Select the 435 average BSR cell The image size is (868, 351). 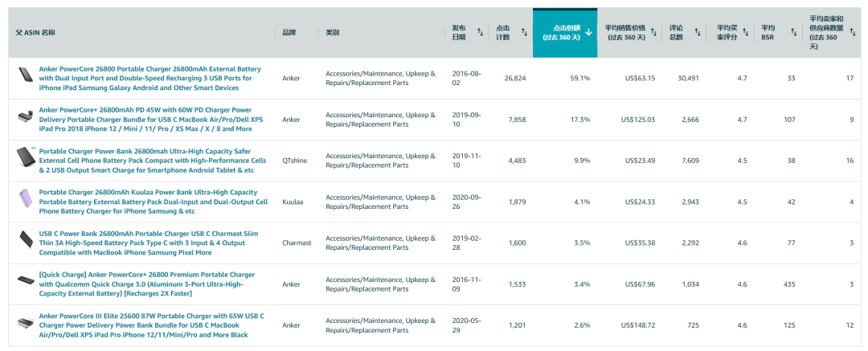[x=789, y=284]
